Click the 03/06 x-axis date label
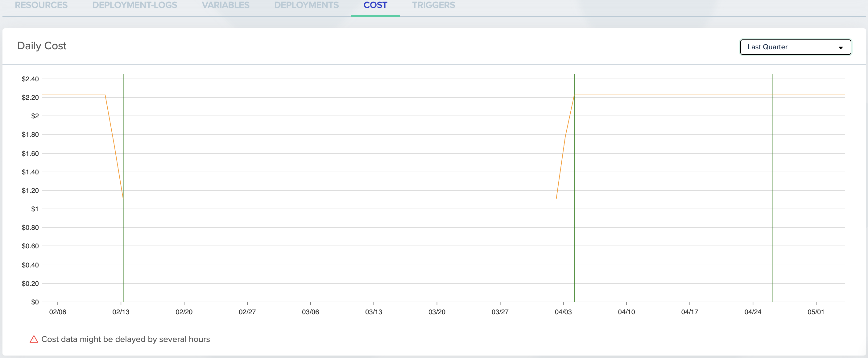 (310, 312)
